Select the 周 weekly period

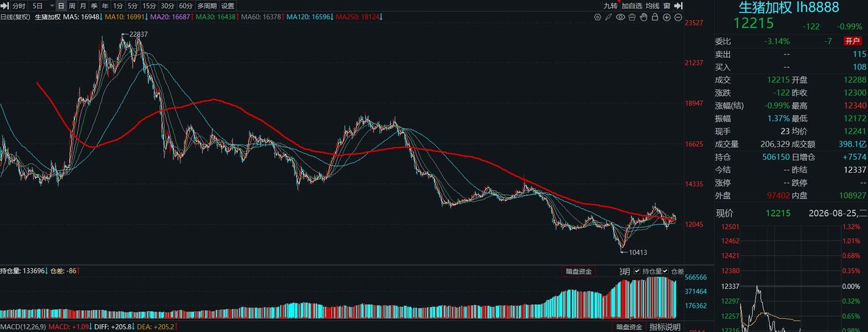click(x=72, y=5)
